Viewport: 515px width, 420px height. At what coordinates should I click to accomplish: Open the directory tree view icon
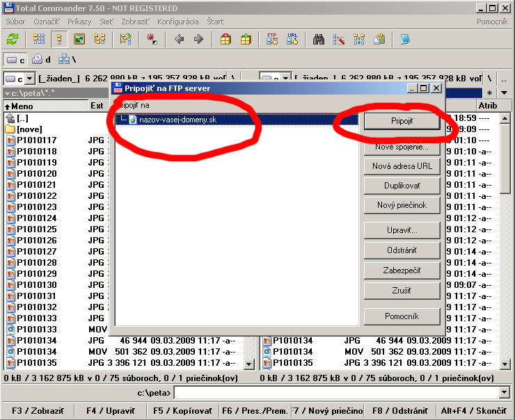point(100,40)
